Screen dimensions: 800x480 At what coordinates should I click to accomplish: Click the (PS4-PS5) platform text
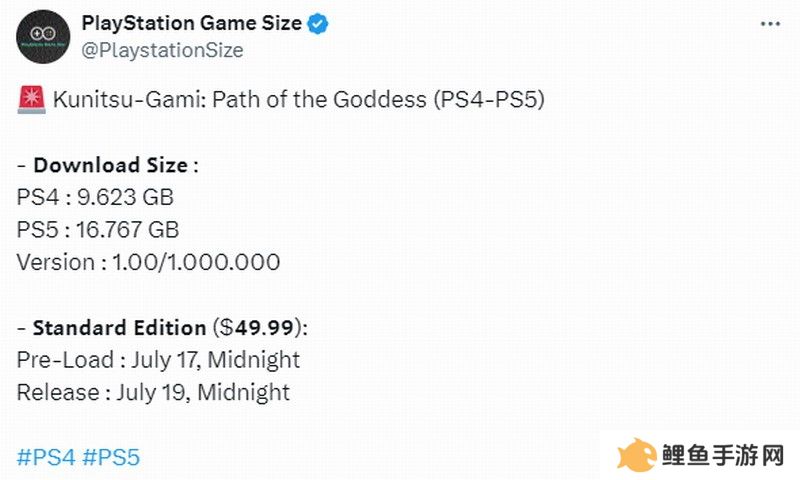tap(489, 99)
